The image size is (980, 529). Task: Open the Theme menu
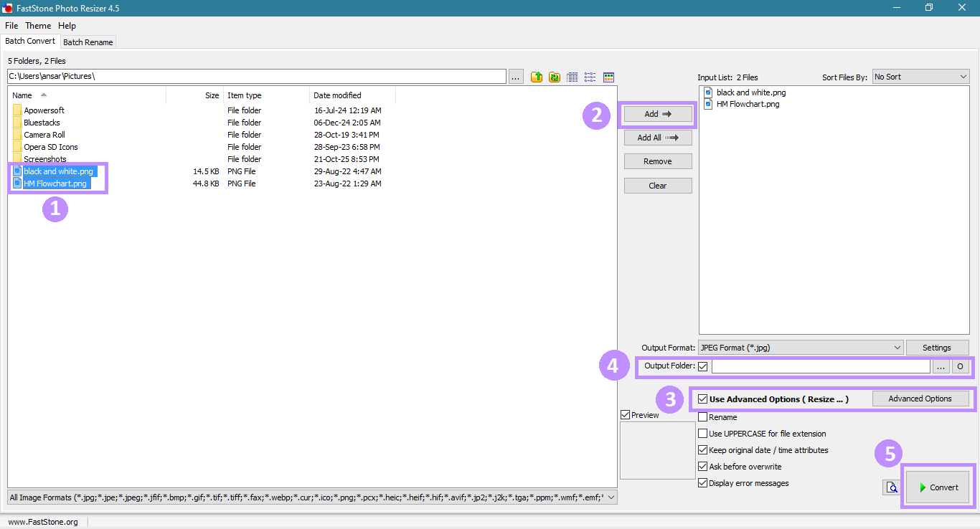click(38, 26)
